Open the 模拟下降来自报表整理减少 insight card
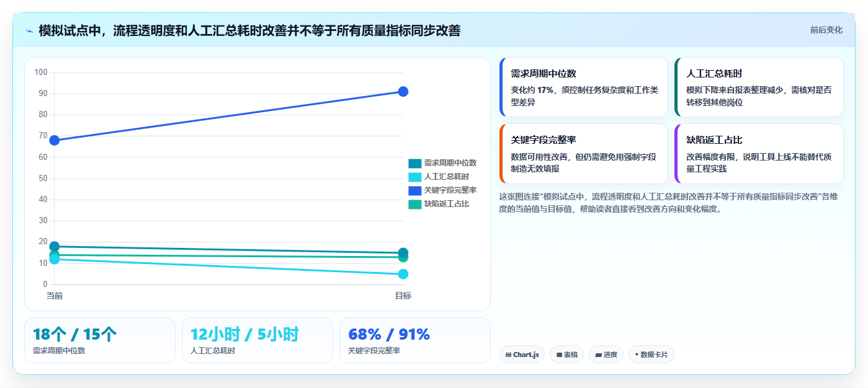Viewport: 868px width, 388px height. click(759, 87)
